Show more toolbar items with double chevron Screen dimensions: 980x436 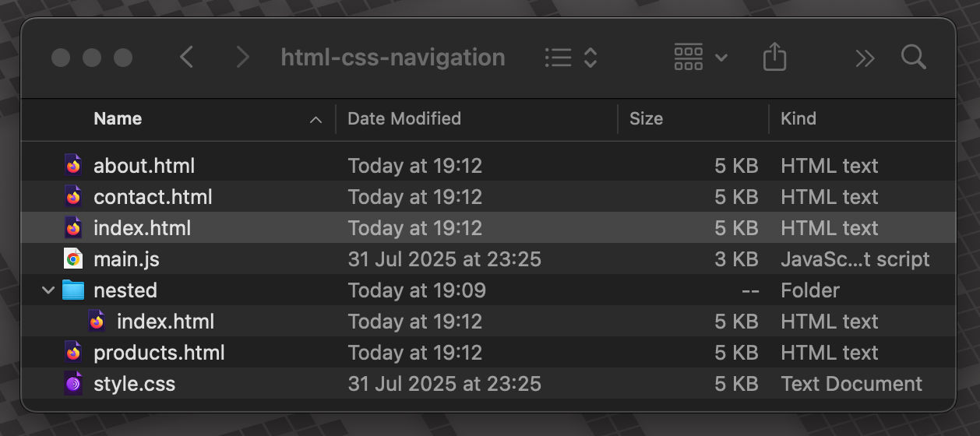865,58
